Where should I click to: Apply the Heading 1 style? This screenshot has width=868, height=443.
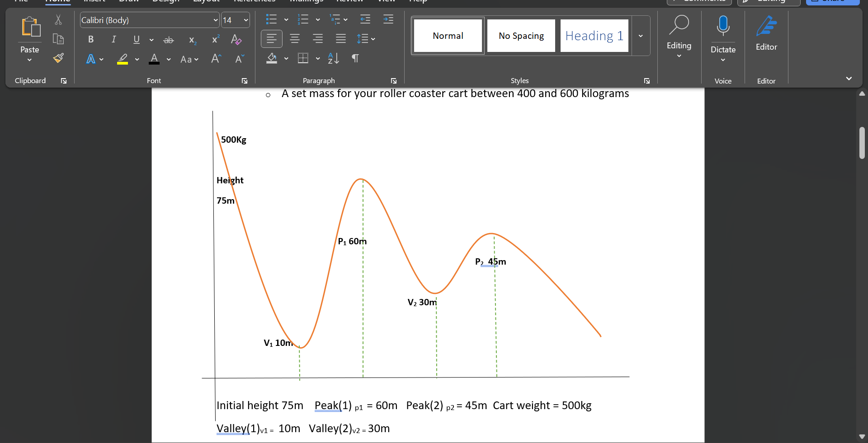pos(594,36)
